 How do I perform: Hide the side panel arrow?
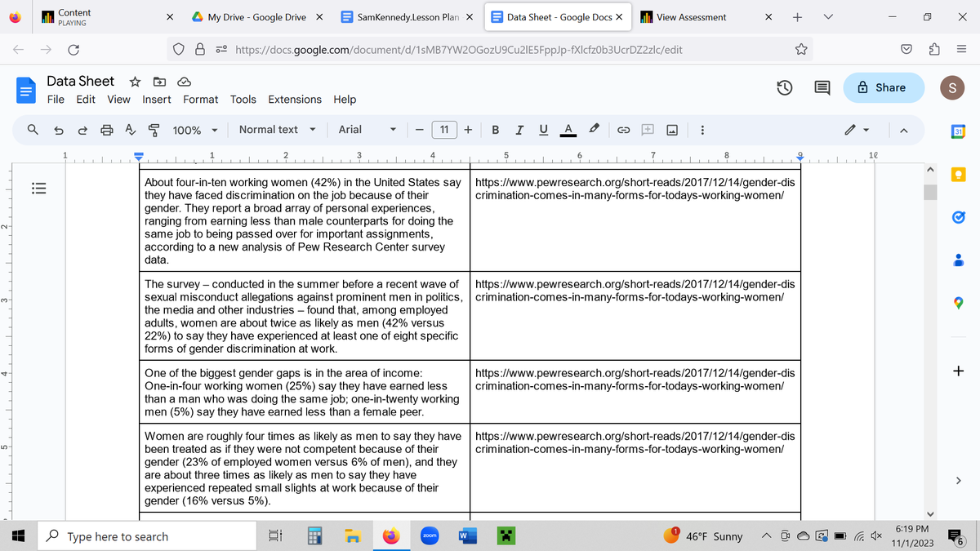959,481
